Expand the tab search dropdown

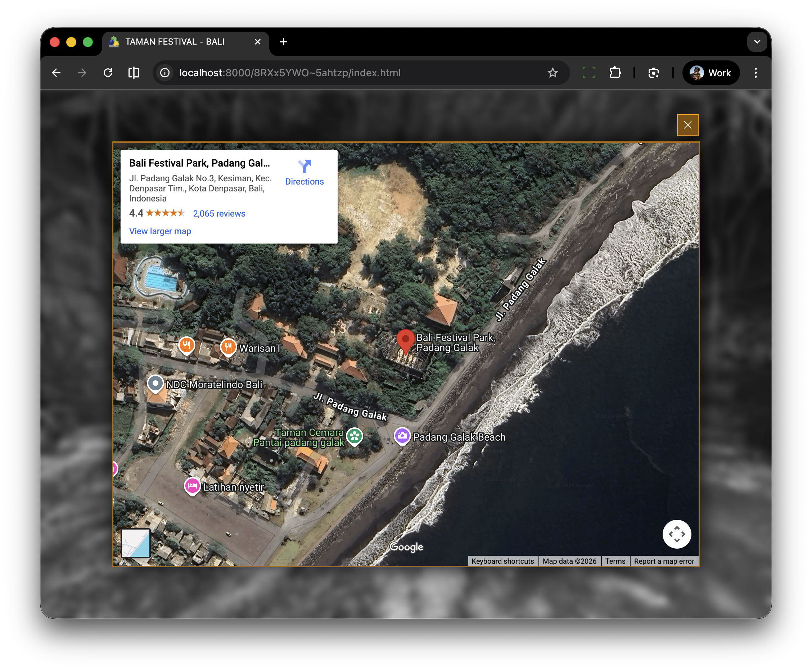[x=757, y=42]
